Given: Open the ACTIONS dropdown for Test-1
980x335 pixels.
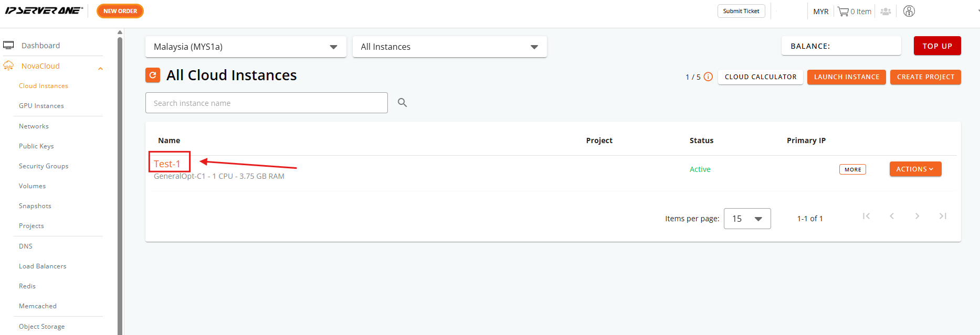Looking at the screenshot, I should (x=915, y=169).
